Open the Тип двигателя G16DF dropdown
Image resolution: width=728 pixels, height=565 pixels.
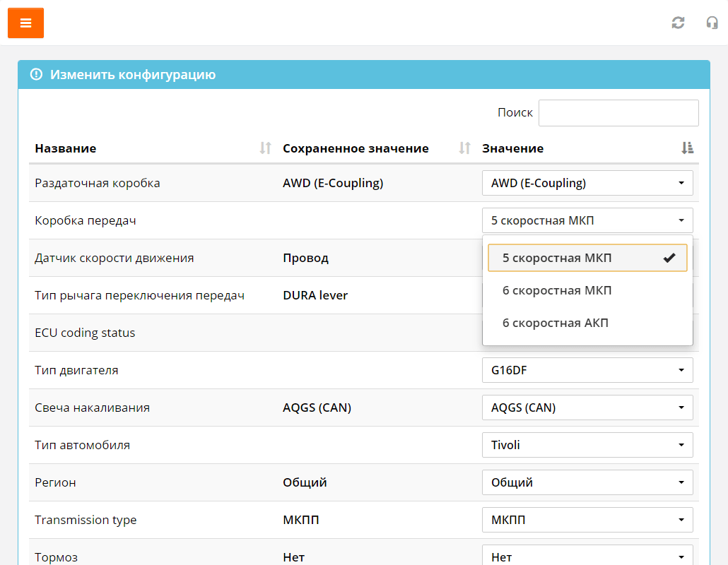587,369
